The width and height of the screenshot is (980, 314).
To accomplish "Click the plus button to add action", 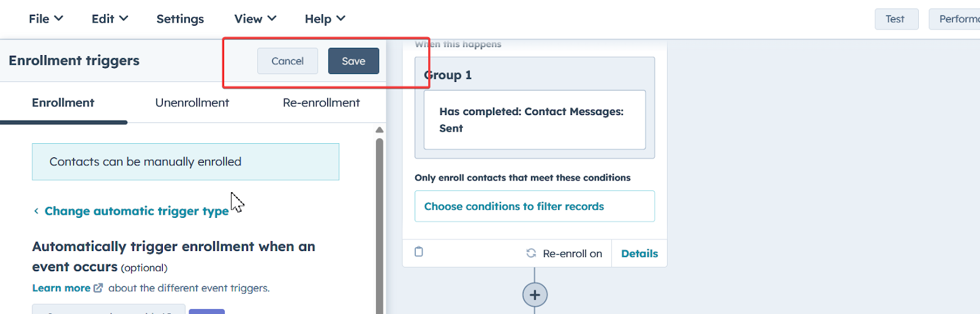I will pyautogui.click(x=535, y=295).
